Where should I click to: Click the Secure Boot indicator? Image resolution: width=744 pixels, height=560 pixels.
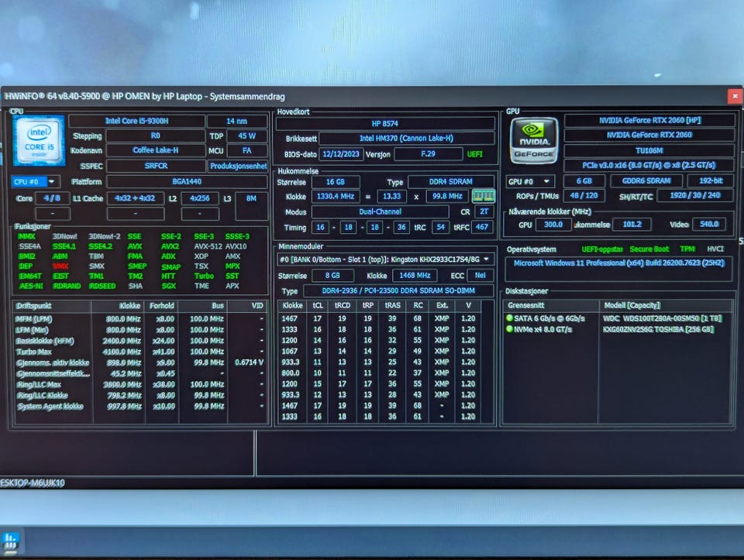click(x=649, y=249)
